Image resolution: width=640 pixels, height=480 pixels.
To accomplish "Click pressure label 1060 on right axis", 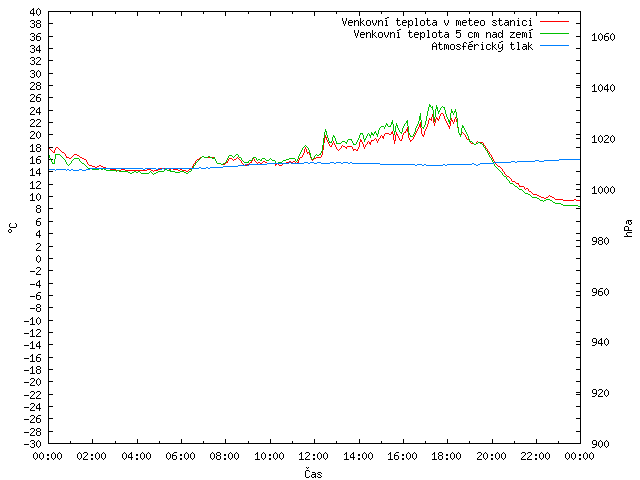I will 603,37.
